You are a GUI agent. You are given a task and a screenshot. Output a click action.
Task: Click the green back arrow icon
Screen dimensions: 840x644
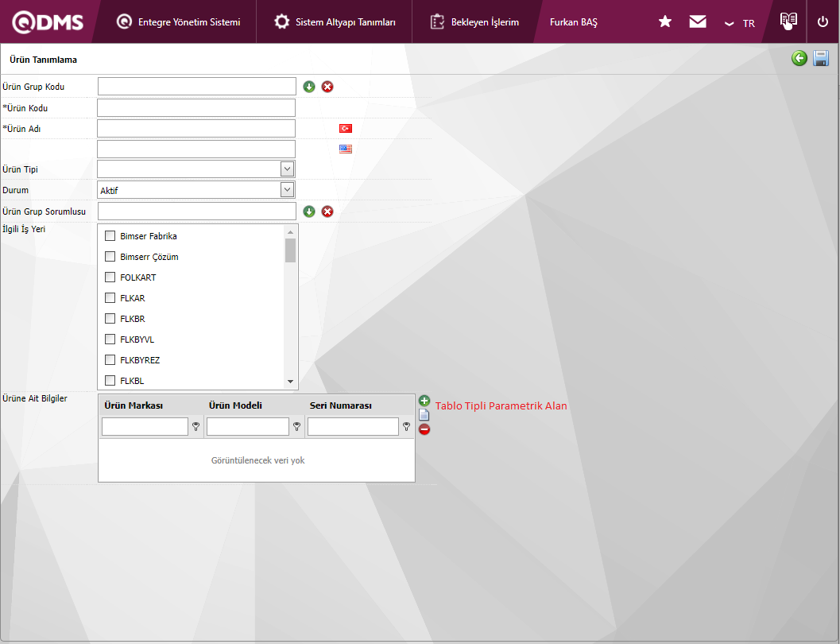[799, 58]
